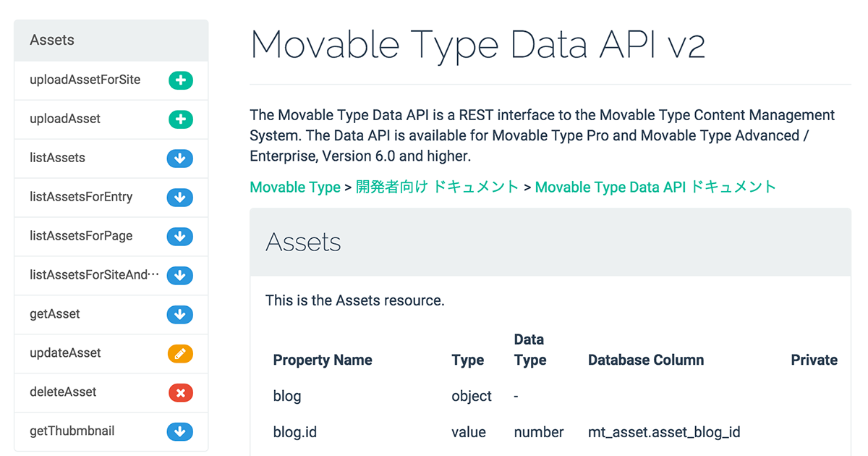Click the green plus icon next to uploadAsset
The width and height of the screenshot is (868, 456).
click(x=180, y=119)
